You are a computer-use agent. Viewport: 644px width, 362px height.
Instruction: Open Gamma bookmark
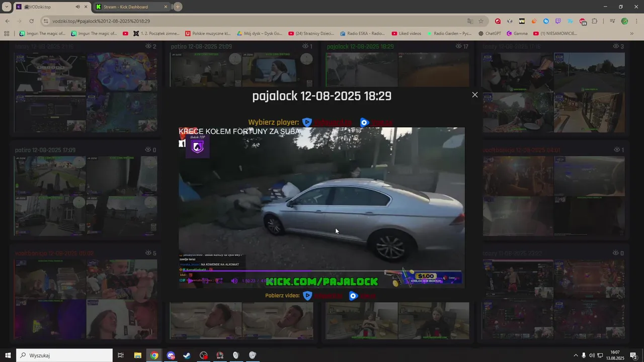(x=517, y=34)
